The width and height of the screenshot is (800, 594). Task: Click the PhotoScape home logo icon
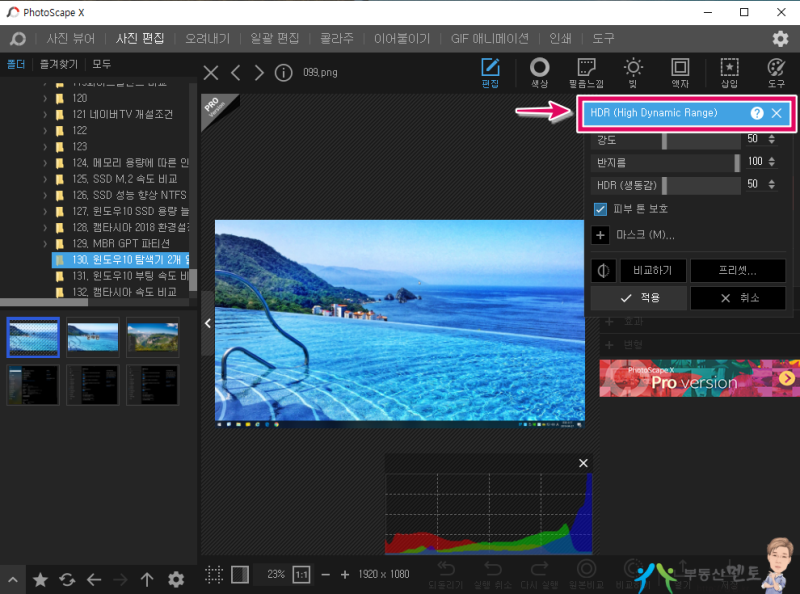(17, 38)
